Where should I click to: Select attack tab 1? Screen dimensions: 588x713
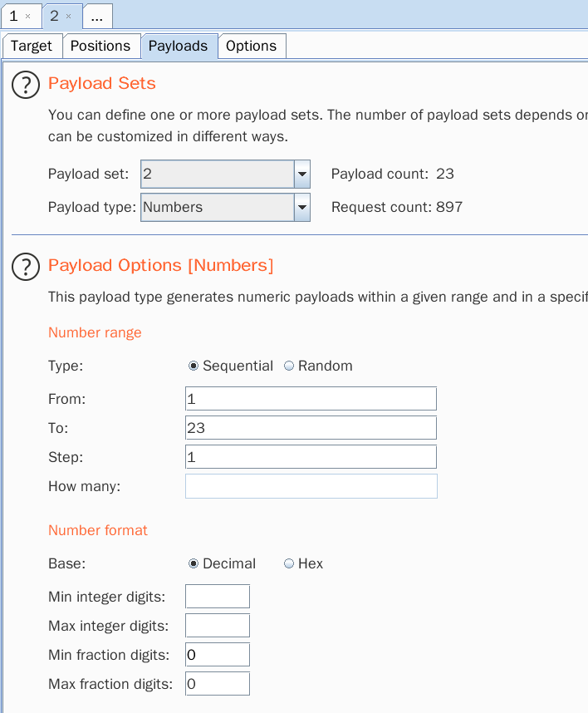(x=14, y=17)
